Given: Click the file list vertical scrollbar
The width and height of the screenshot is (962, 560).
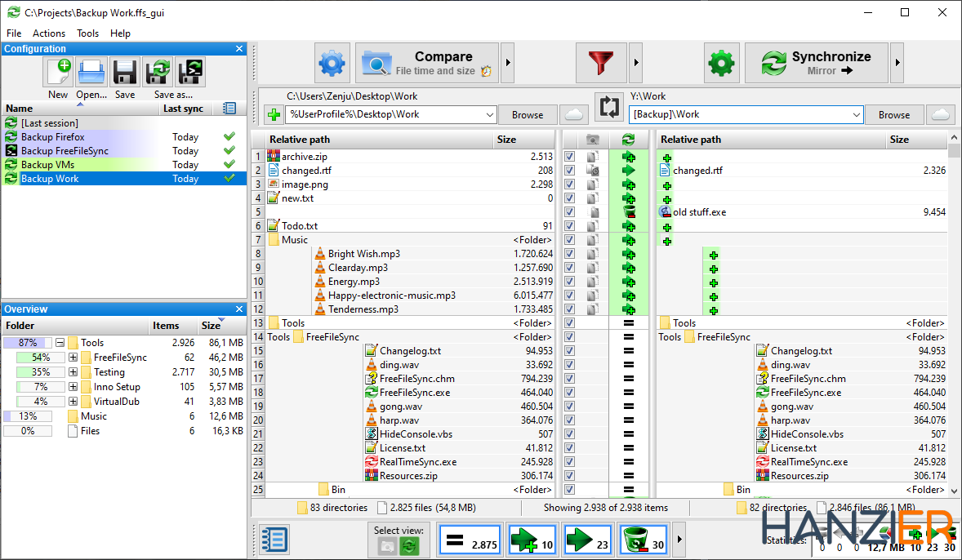Looking at the screenshot, I should pyautogui.click(x=954, y=314).
